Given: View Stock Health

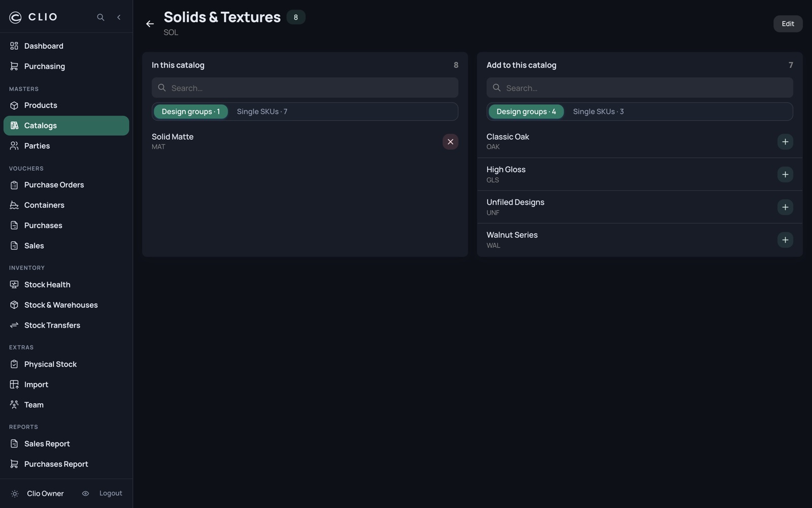Looking at the screenshot, I should point(66,285).
